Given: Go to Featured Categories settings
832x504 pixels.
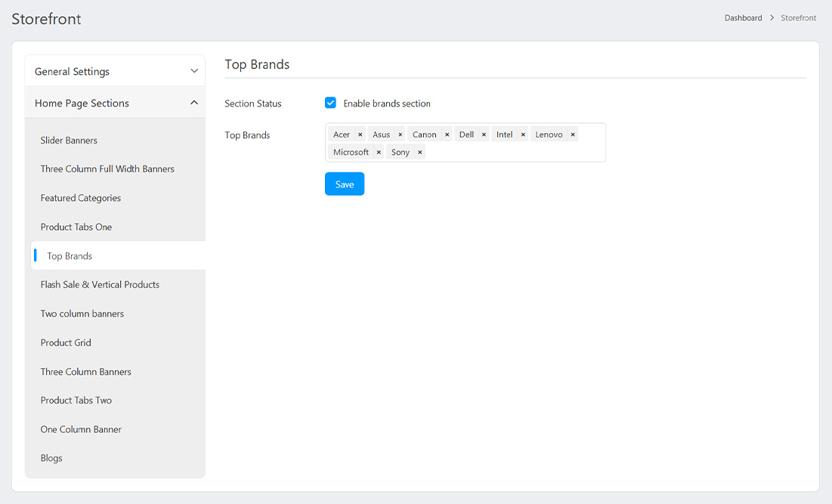Looking at the screenshot, I should pos(81,198).
